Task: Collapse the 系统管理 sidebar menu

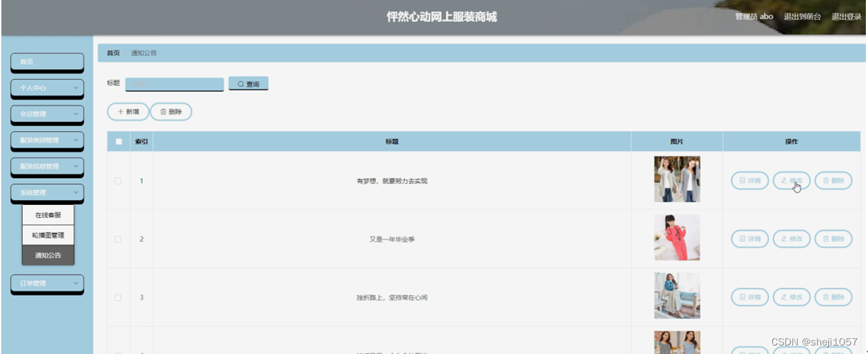Action: pyautogui.click(x=47, y=193)
